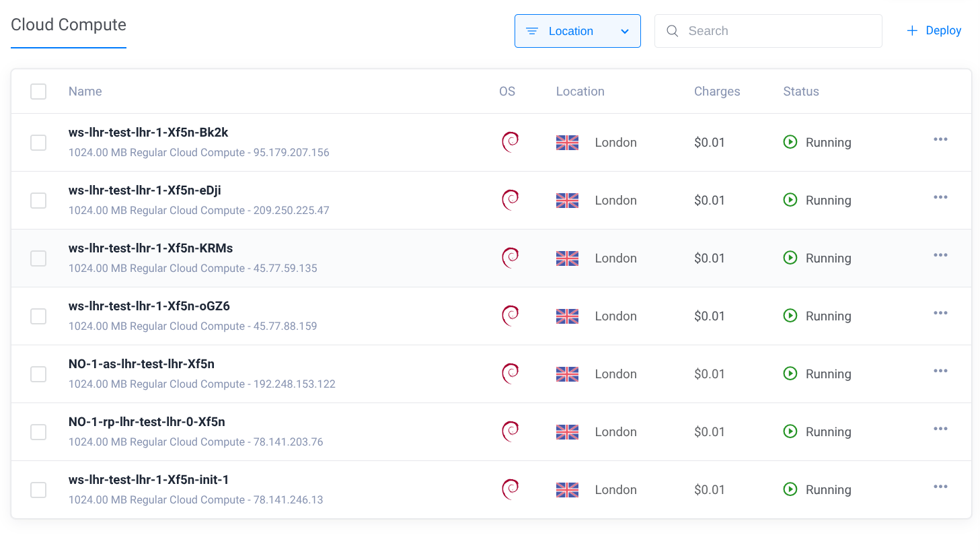Click the Running play icon for ws-lhr-test-lhr-1-Xf5n-init-1

click(x=790, y=489)
